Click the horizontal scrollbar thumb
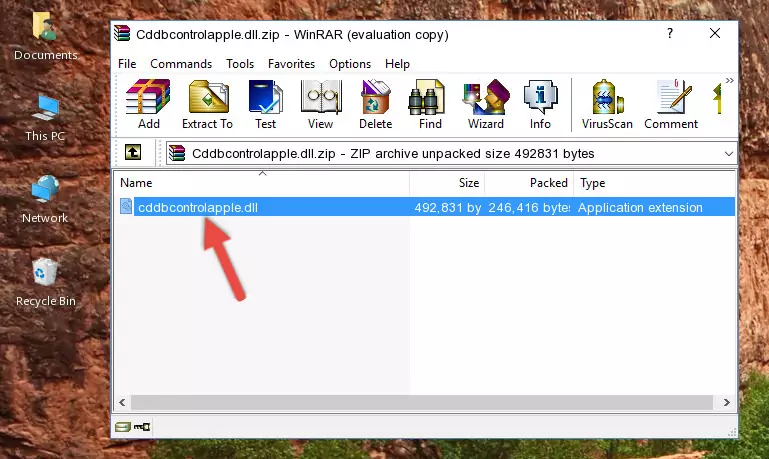Image resolution: width=769 pixels, height=459 pixels. pos(422,403)
